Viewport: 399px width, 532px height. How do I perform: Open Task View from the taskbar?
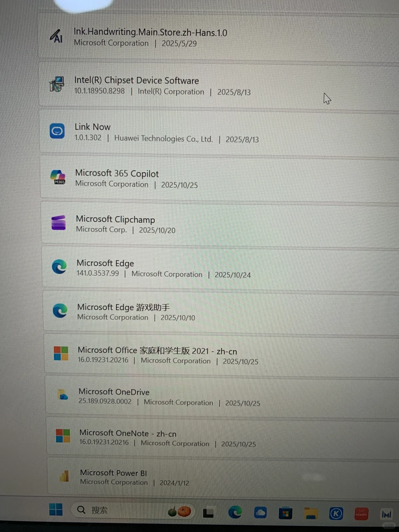(x=208, y=512)
